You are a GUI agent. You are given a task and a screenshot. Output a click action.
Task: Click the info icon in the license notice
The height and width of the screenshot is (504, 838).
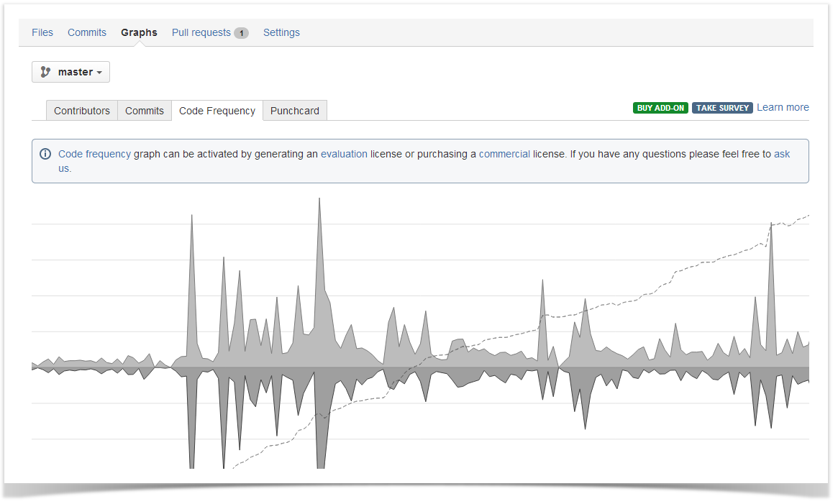pos(45,154)
